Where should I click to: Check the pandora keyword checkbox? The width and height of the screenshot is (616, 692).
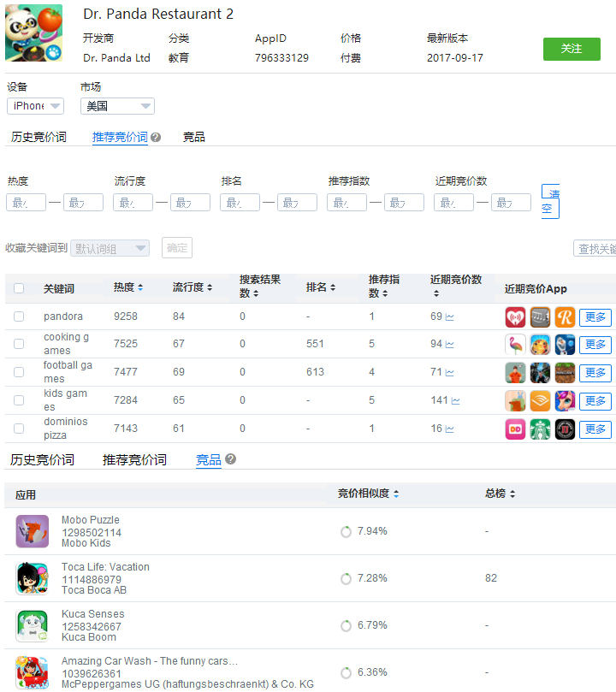pyautogui.click(x=19, y=316)
